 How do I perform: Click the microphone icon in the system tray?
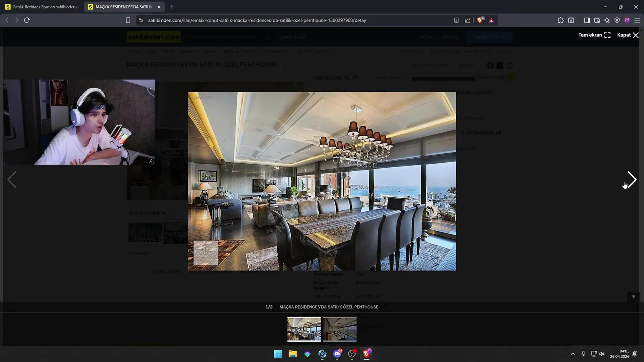click(x=583, y=354)
